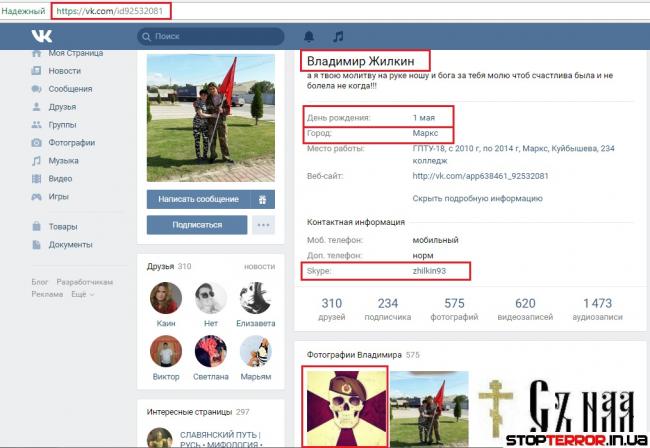Click the Разработчикам footer link
This screenshot has height=448, width=650.
click(x=85, y=282)
